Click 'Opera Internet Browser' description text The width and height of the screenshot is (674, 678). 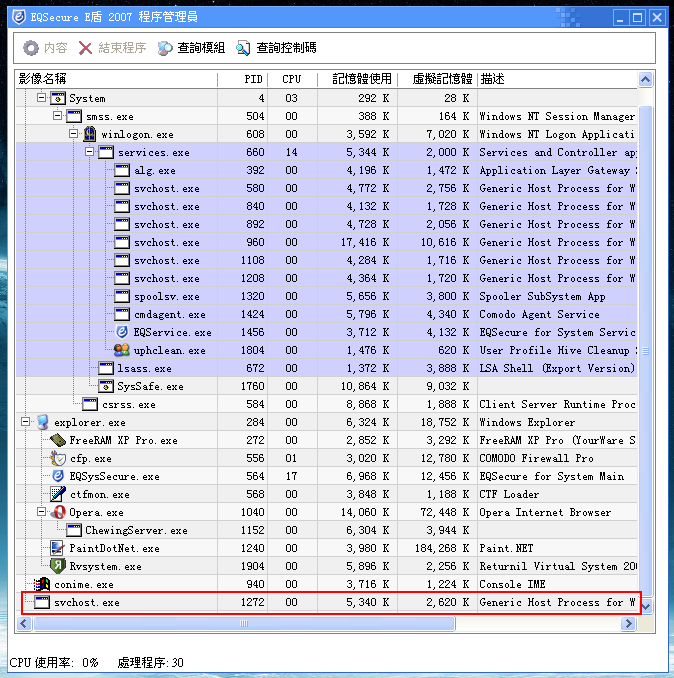click(545, 512)
